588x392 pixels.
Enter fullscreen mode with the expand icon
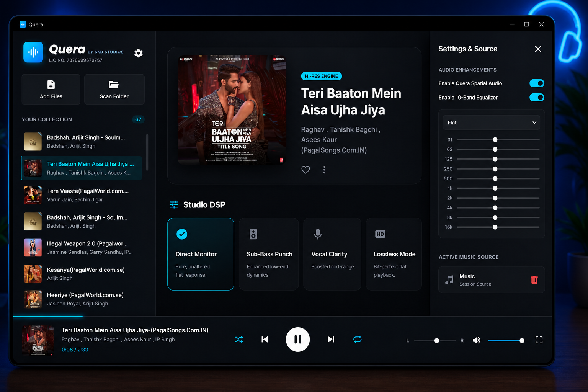539,340
